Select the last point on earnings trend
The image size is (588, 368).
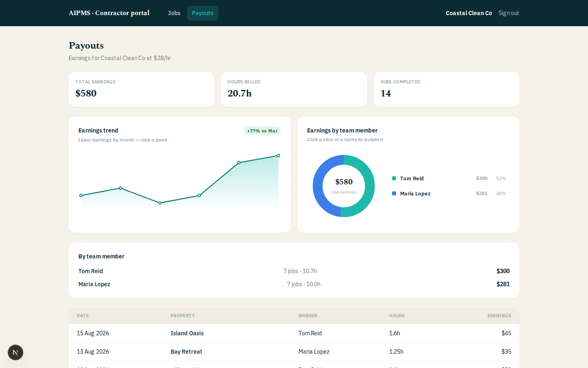278,156
